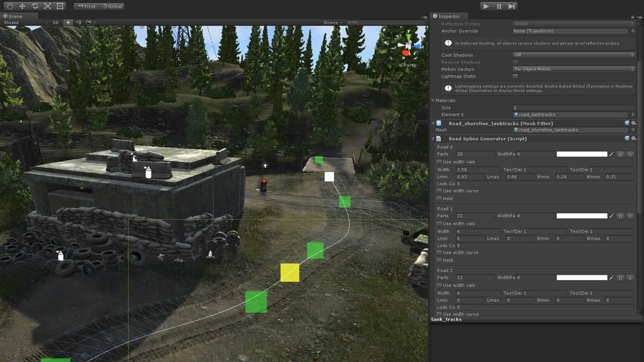This screenshot has height=362, width=644.
Task: Click eyedropper next to Road 0 color
Action: point(611,154)
